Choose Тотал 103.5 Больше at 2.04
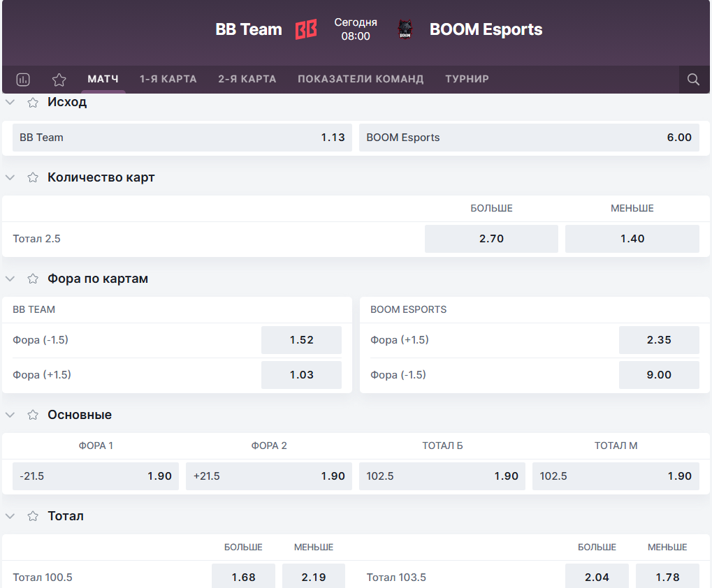This screenshot has height=588, width=712. click(x=597, y=576)
